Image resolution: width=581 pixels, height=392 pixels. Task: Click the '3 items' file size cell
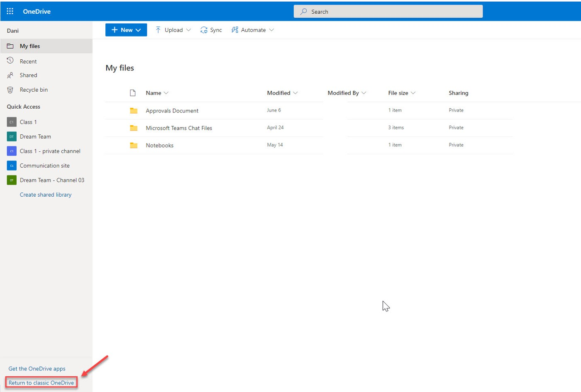(x=396, y=128)
